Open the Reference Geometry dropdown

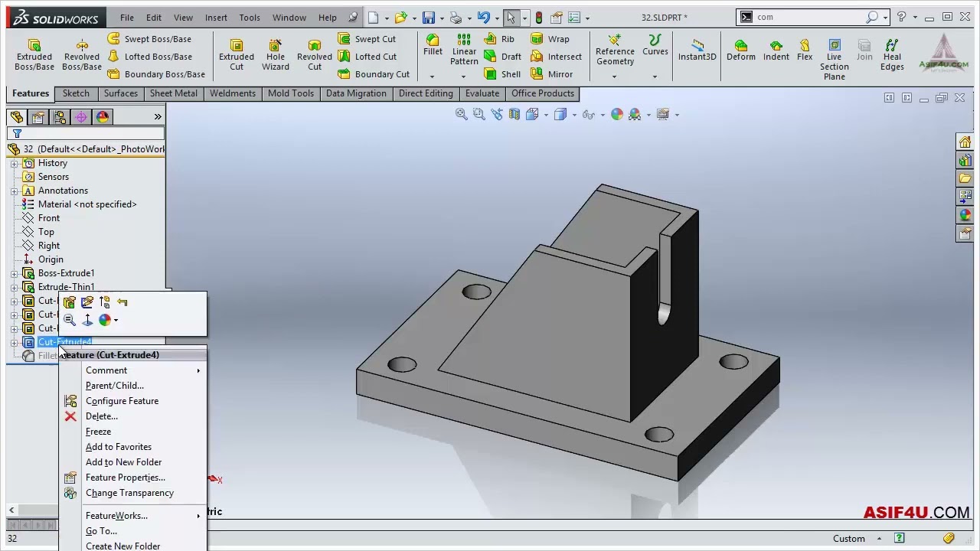[615, 77]
